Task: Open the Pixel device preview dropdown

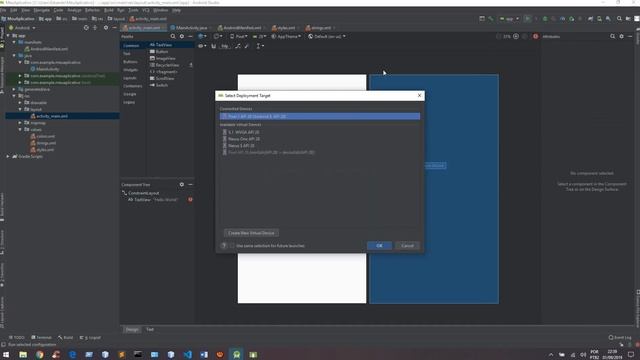Action: (239, 36)
